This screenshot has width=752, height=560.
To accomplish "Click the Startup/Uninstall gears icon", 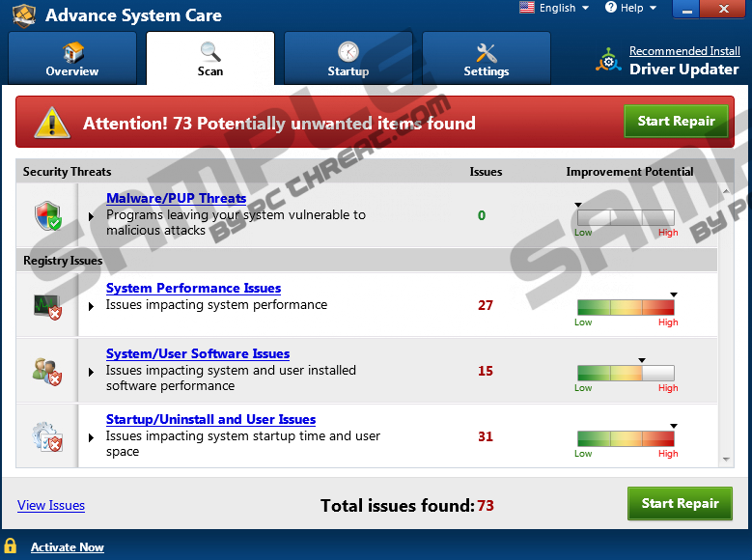I will [47, 437].
